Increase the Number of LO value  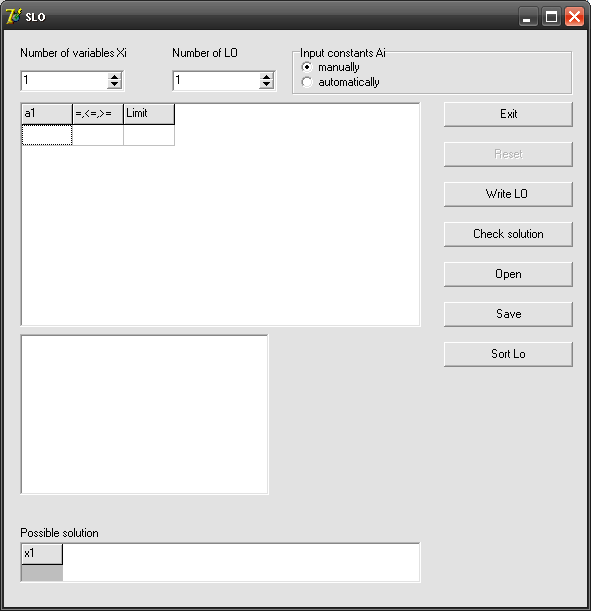266,77
